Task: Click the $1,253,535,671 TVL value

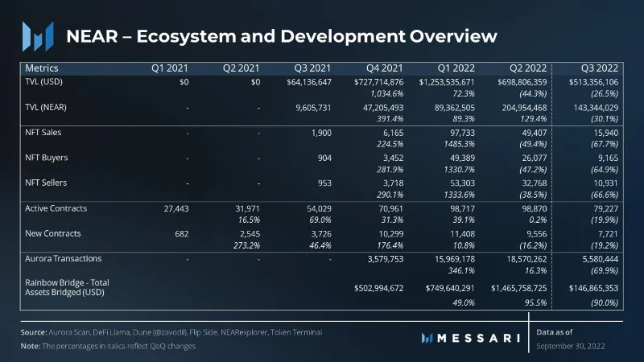Action: pos(447,82)
